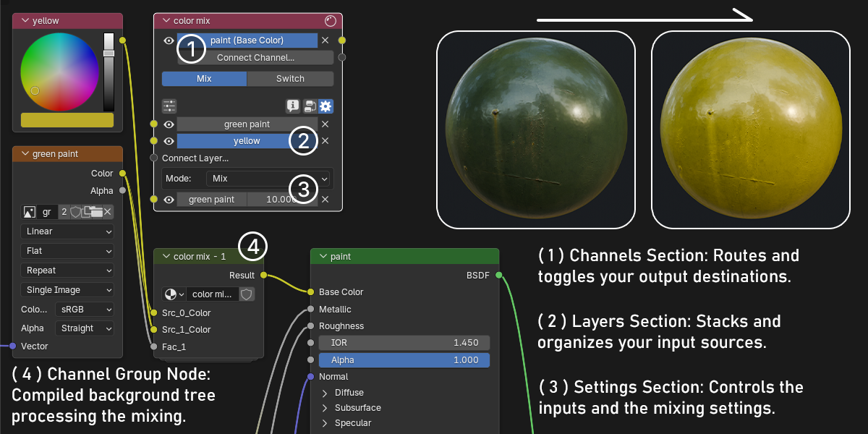This screenshot has width=868, height=434.
Task: Click the fake user shield on color mix group
Action: [247, 294]
